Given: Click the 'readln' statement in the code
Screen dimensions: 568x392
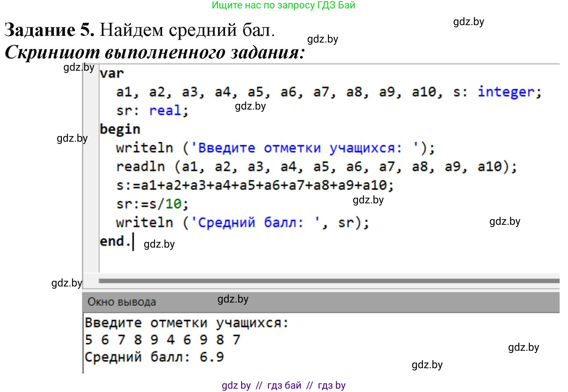Looking at the screenshot, I should point(141,167).
